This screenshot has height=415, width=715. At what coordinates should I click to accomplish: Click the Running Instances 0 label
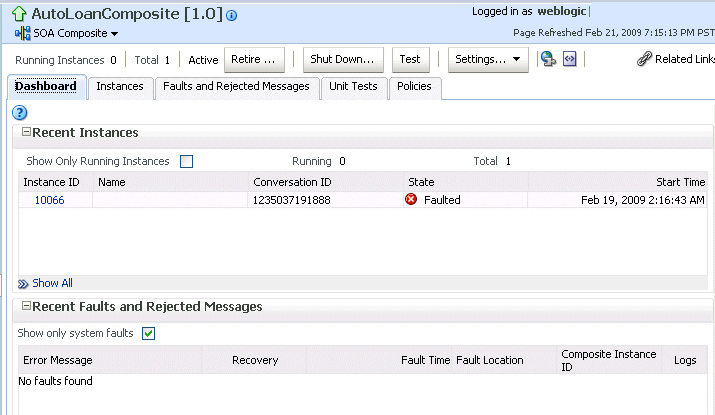tap(66, 60)
